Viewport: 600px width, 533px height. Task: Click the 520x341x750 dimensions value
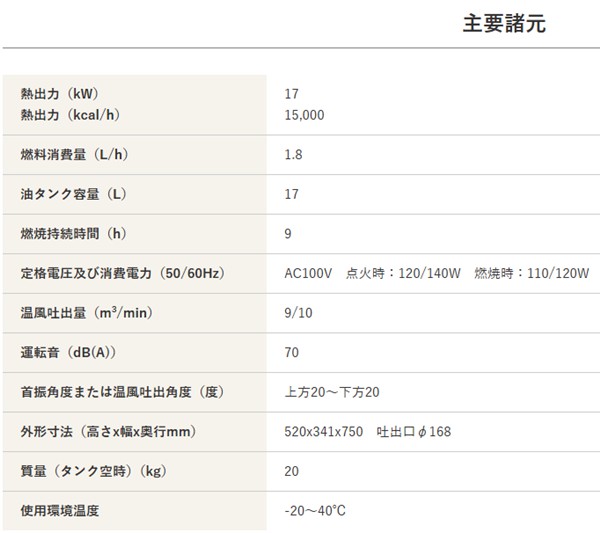pyautogui.click(x=324, y=431)
